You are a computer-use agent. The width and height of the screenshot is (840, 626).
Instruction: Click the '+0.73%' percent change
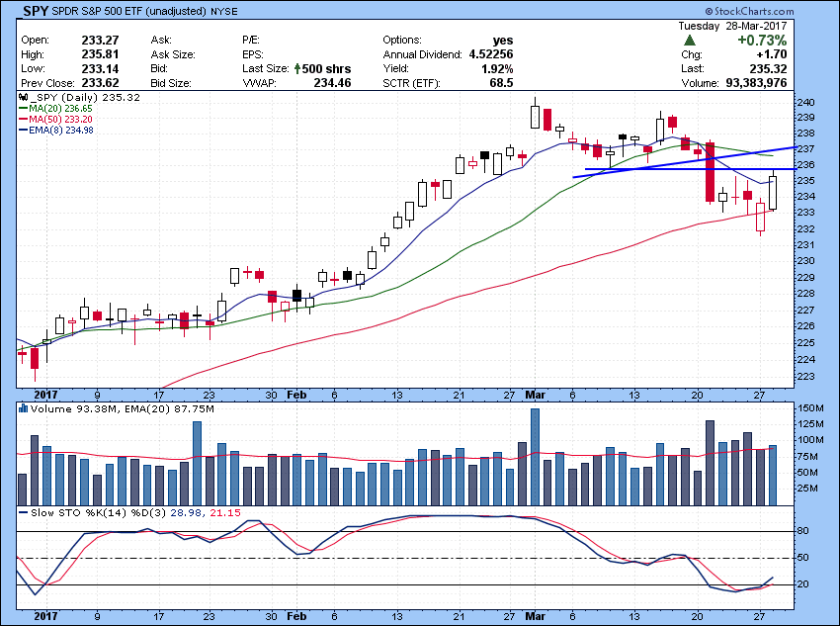click(x=762, y=41)
